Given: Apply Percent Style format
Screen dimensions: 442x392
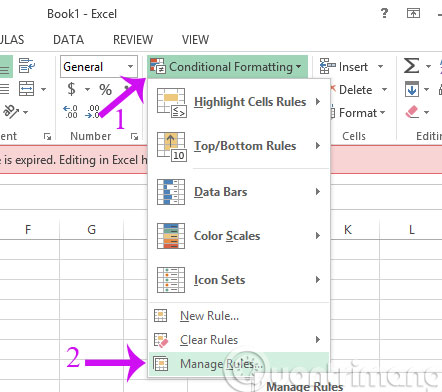Looking at the screenshot, I should pos(105,89).
